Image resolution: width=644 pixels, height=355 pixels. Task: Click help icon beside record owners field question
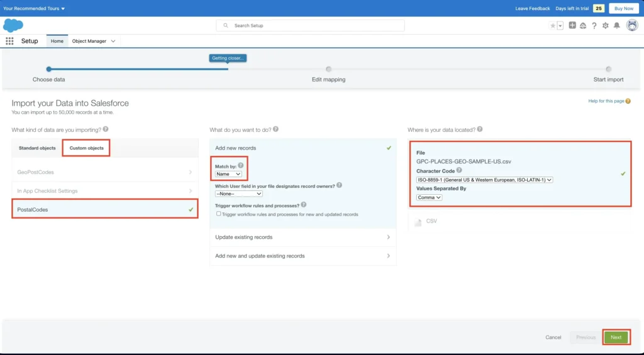[x=339, y=185]
